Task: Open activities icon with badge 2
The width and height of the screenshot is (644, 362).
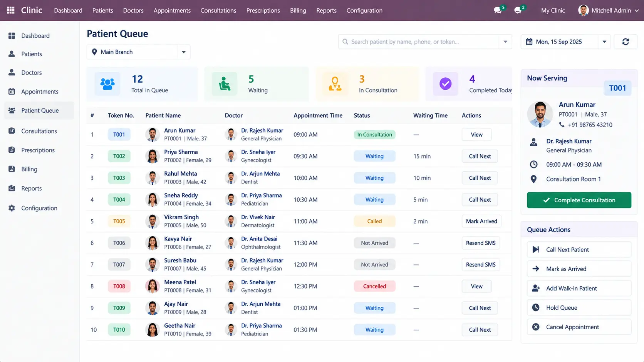Action: pos(518,10)
